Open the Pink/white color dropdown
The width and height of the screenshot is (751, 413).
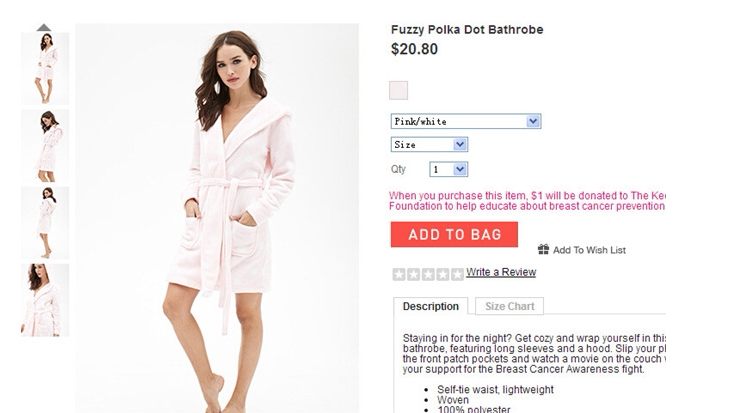[x=465, y=121]
